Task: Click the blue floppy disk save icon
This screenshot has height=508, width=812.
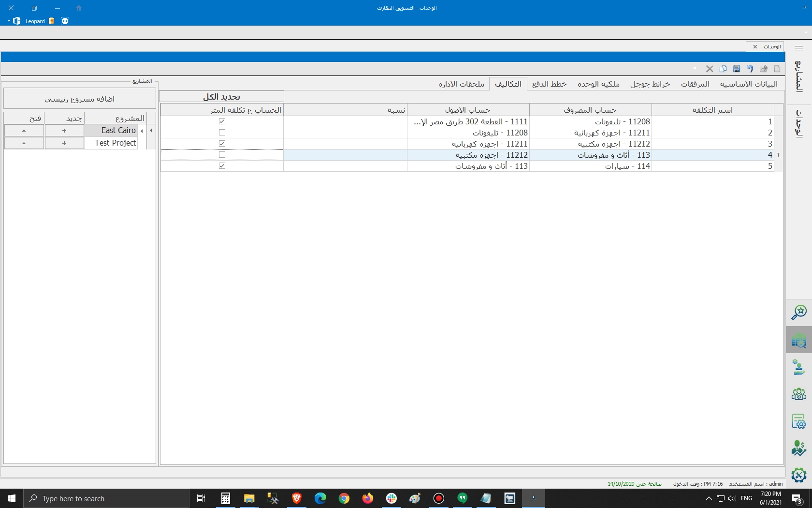Action: (737, 69)
